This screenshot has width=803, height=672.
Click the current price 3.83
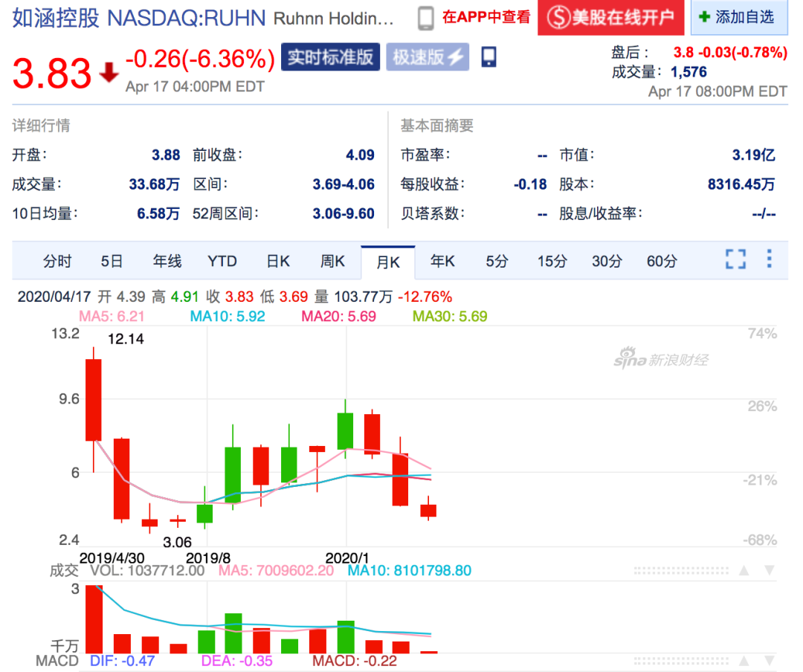coord(52,73)
